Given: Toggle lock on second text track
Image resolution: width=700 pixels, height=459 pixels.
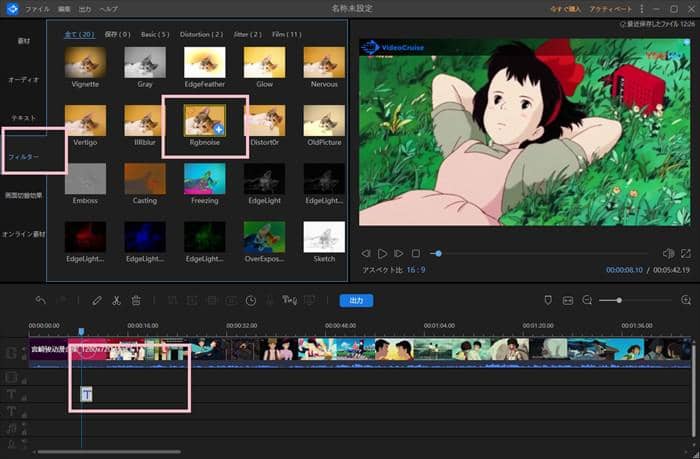Looking at the screenshot, I should (x=24, y=413).
